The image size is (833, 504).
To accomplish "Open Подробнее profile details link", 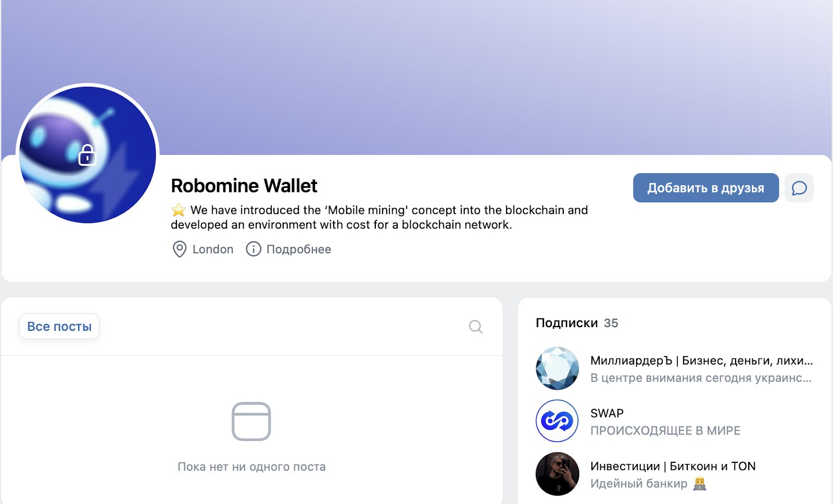I will 298,249.
